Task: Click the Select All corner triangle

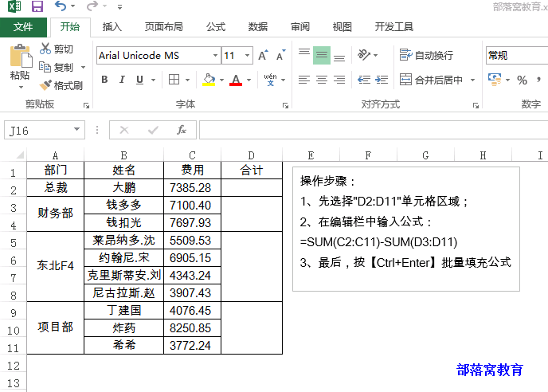Action: 20,155
